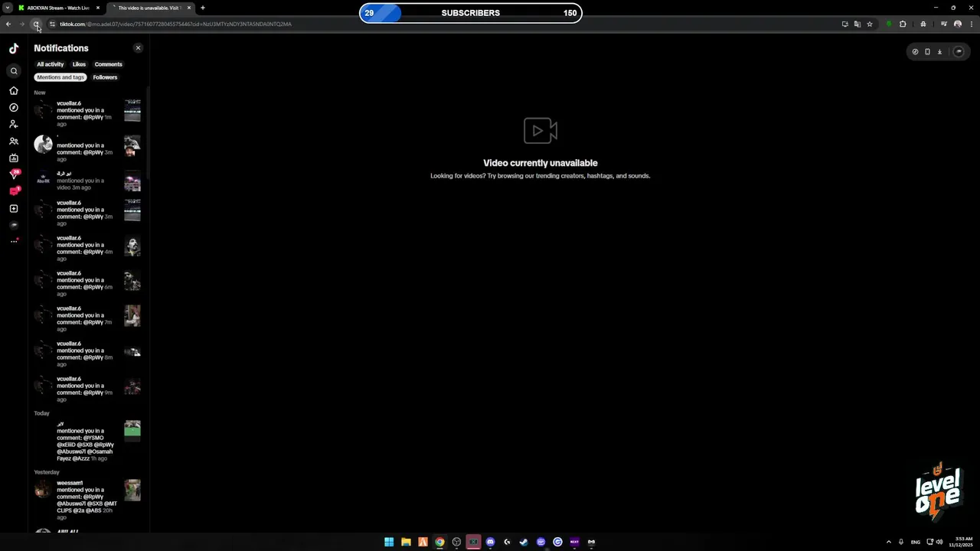Switch to the Likes filter
The width and height of the screenshot is (980, 551).
79,64
